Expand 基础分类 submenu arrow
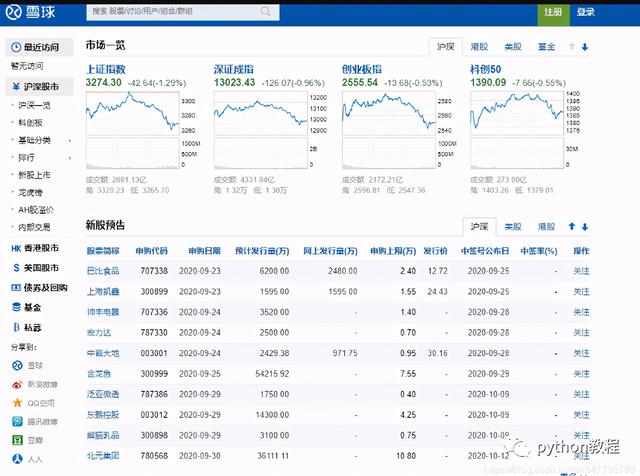 click(70, 140)
